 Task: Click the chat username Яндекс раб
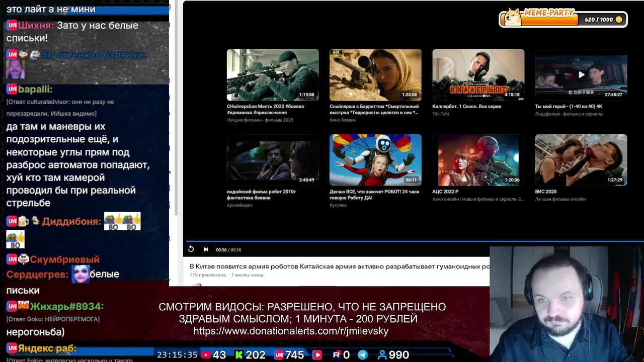click(x=47, y=348)
